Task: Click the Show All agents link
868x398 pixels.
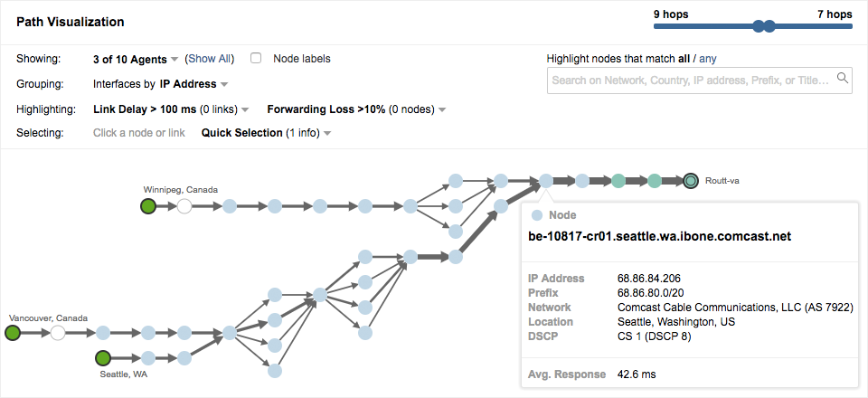Action: (x=210, y=59)
